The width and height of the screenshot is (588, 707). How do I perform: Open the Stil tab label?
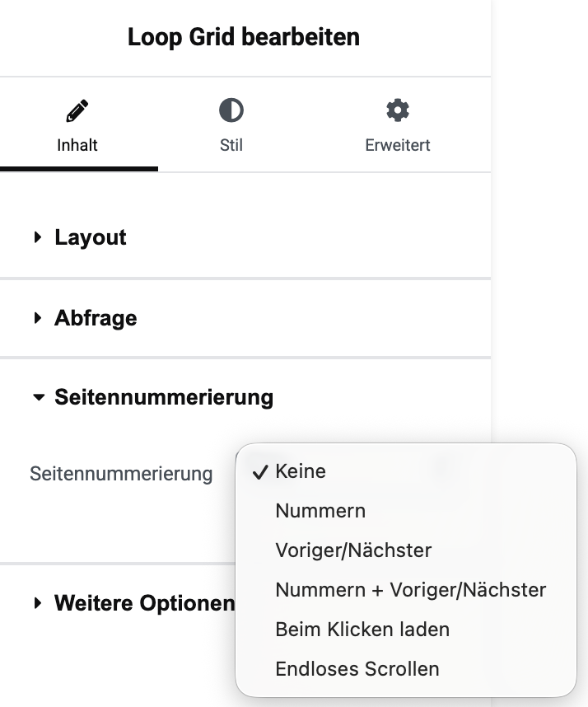231,145
